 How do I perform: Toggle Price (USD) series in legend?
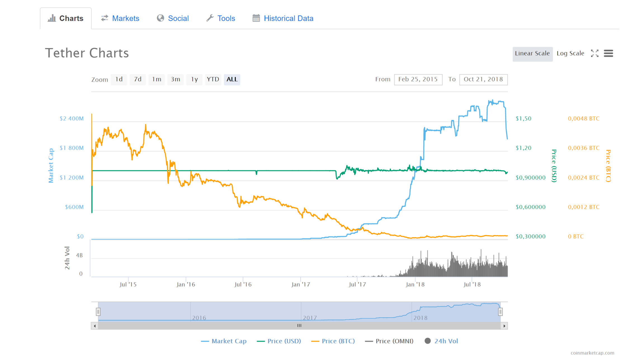(279, 341)
